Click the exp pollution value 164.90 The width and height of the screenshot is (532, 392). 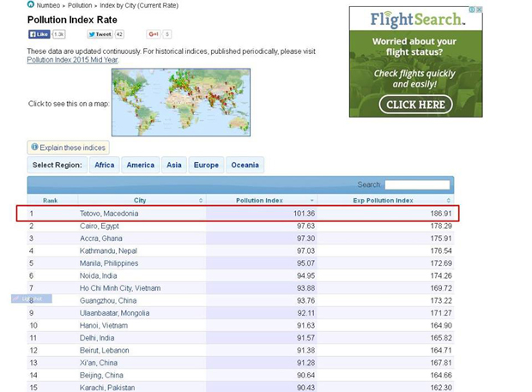pos(441,326)
